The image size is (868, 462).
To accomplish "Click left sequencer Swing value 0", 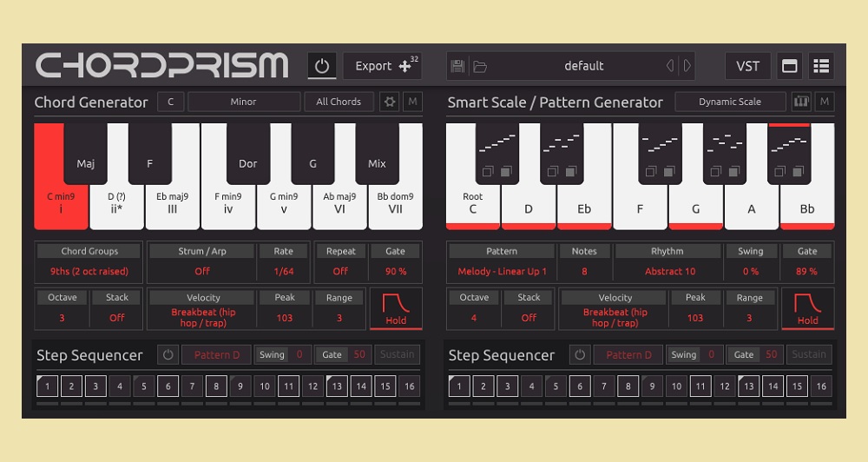I will click(299, 354).
